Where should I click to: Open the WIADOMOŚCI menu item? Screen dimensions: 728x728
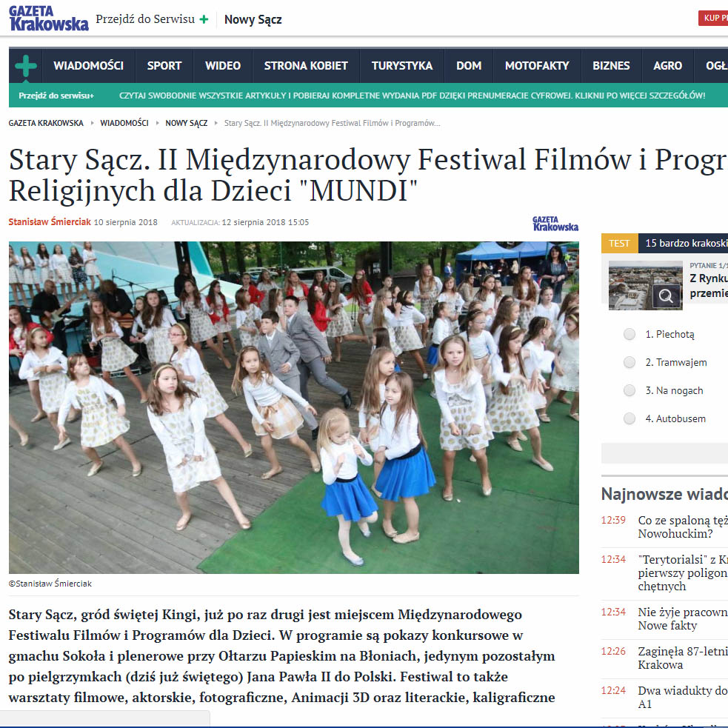coord(88,65)
